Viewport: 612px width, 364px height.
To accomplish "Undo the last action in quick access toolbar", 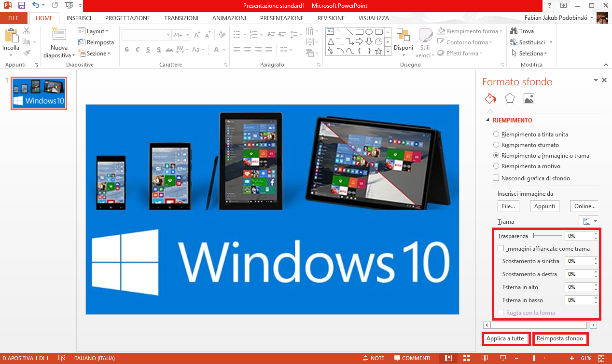I will coord(36,5).
